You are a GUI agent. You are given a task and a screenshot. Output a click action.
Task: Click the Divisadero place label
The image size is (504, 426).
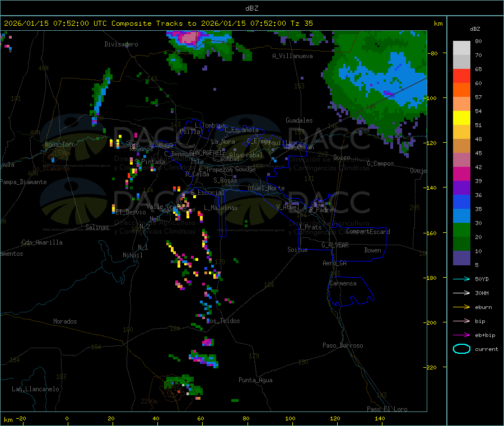point(121,44)
